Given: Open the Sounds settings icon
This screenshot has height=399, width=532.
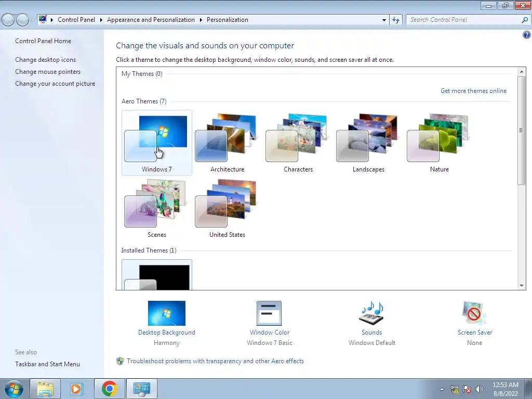Looking at the screenshot, I should (x=371, y=312).
